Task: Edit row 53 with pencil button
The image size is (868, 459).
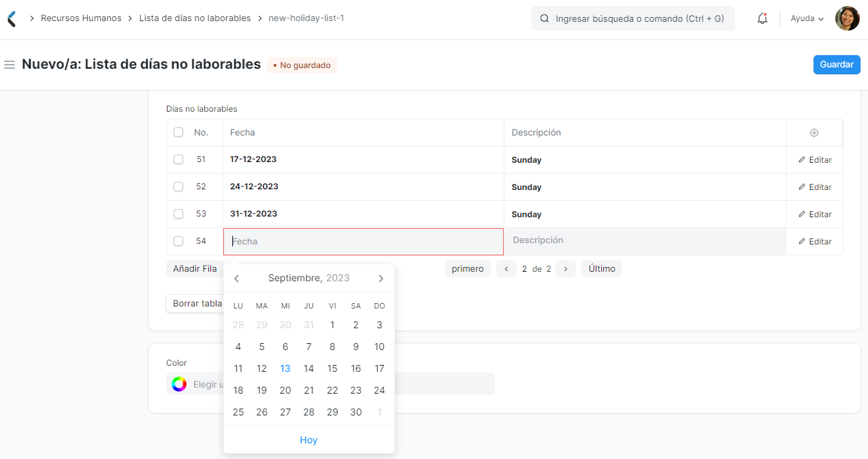Action: 815,215
